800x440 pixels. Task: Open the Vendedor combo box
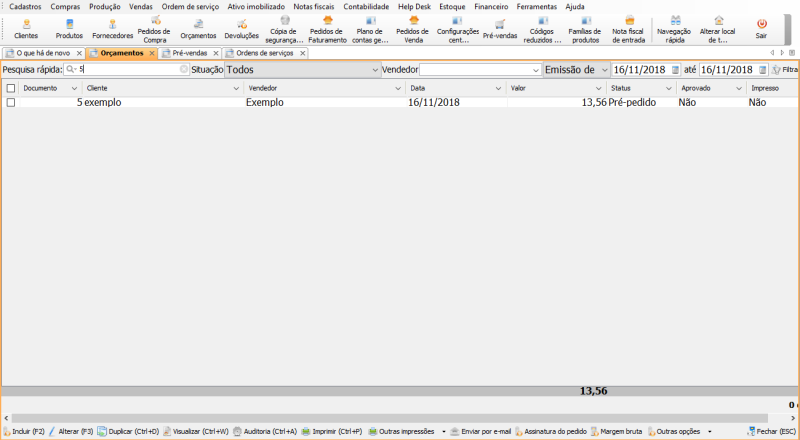[535, 70]
